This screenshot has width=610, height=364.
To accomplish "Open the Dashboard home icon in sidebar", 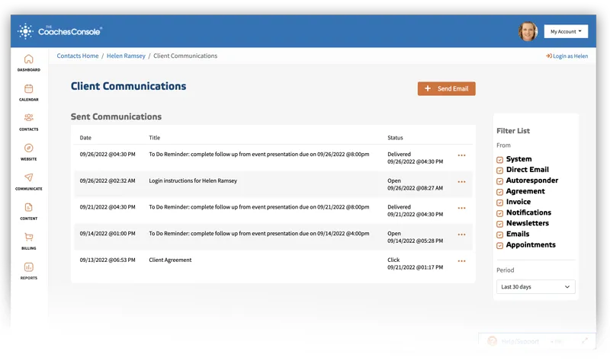I will pos(28,59).
